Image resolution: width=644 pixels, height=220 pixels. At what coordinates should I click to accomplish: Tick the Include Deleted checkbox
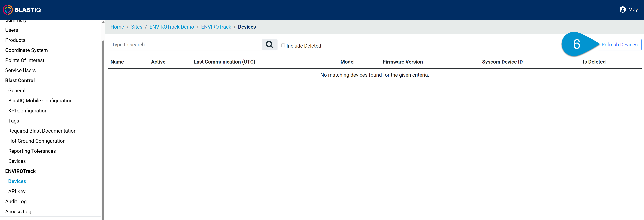click(x=283, y=45)
